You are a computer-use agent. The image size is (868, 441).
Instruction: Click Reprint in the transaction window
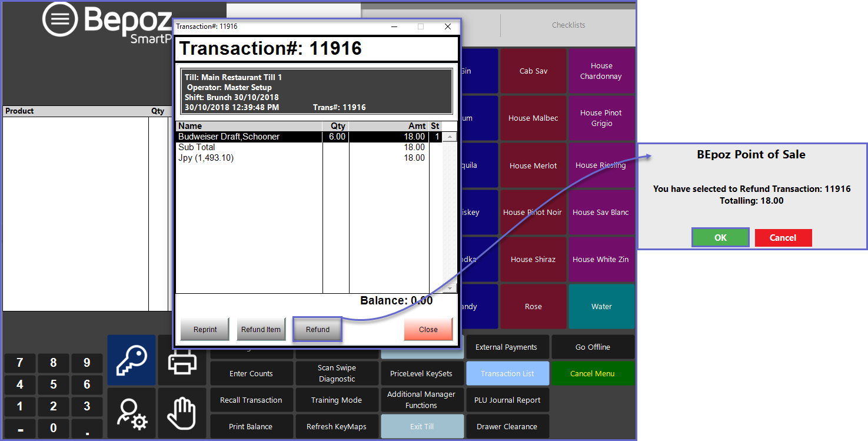(205, 330)
